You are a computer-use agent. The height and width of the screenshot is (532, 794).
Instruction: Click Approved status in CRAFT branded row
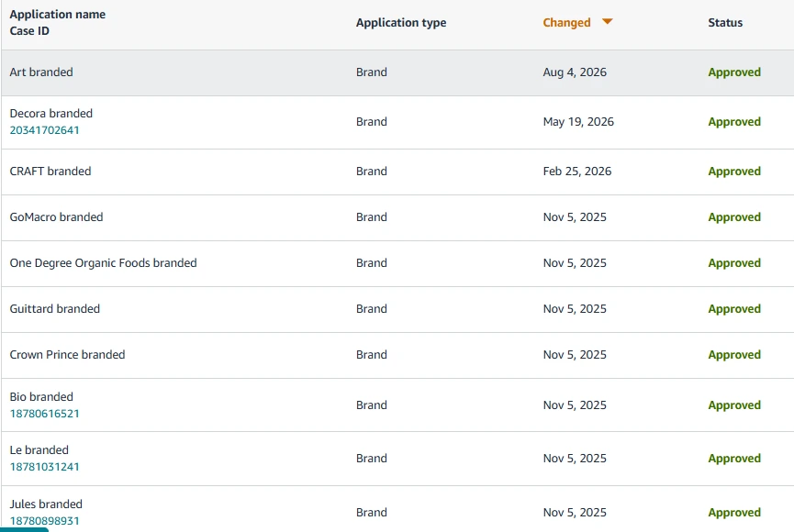[x=734, y=172]
